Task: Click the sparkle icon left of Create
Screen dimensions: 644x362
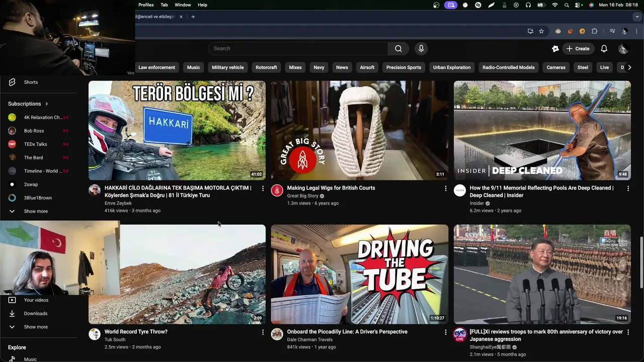Action: (555, 49)
